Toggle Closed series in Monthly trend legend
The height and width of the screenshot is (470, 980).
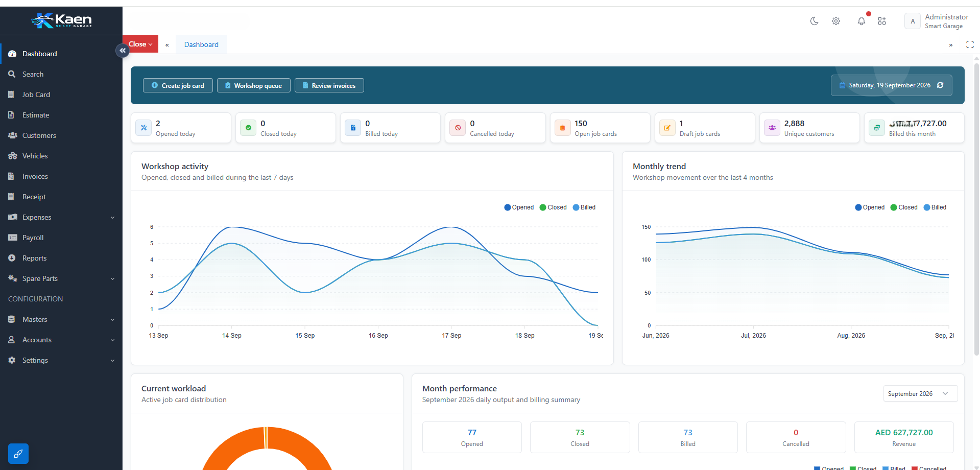pyautogui.click(x=904, y=207)
